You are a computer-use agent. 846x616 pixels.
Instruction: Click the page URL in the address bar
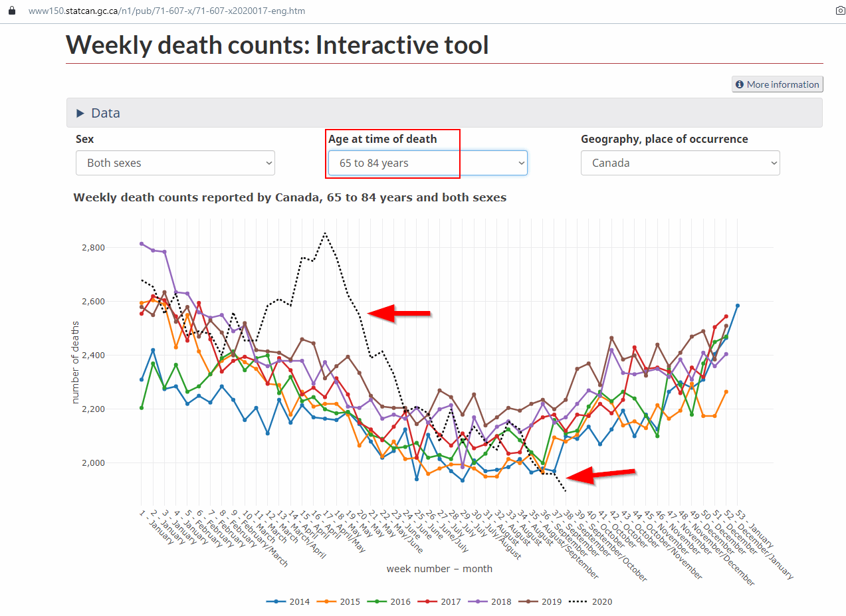point(167,11)
